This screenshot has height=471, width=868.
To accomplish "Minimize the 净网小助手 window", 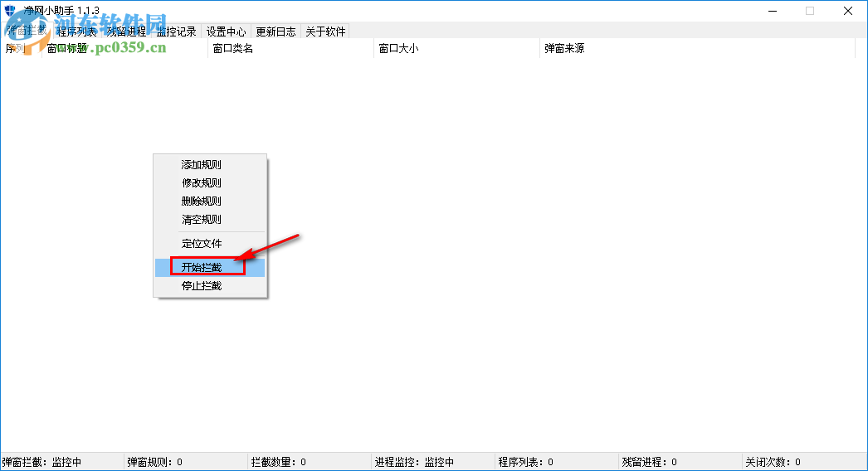I will (x=773, y=11).
